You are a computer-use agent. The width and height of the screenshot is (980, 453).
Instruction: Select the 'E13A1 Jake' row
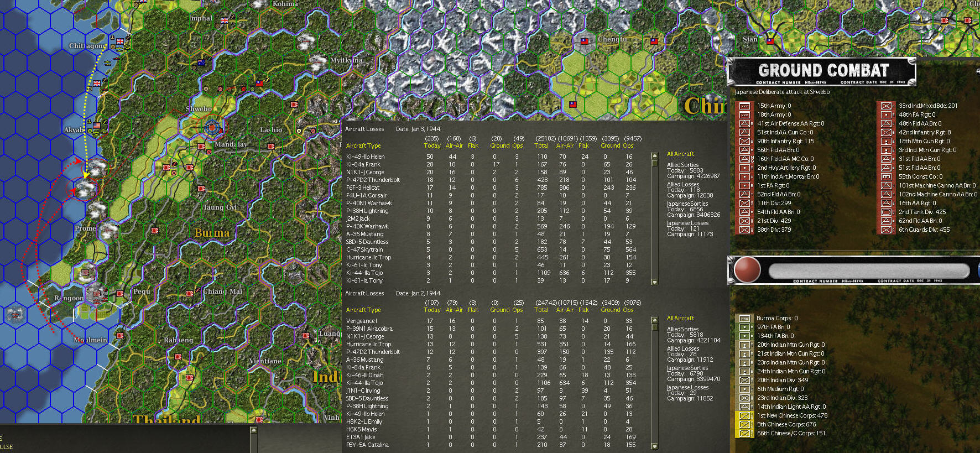(x=491, y=437)
